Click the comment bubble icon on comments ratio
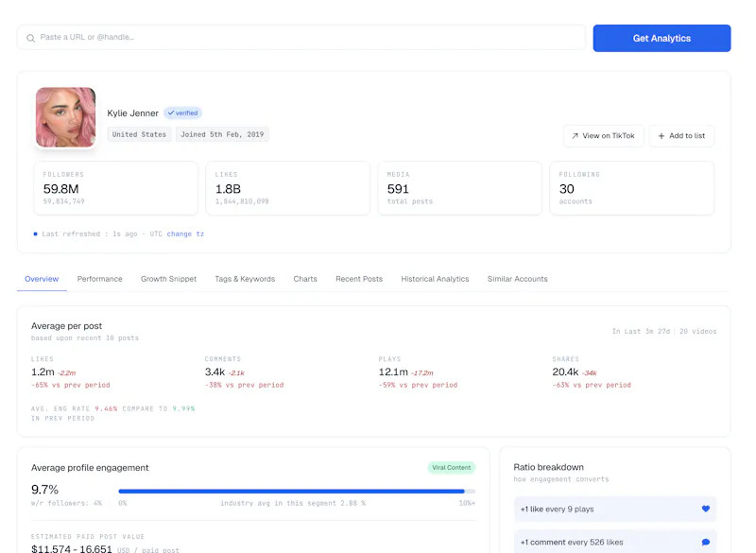This screenshot has width=756, height=553. 705,542
